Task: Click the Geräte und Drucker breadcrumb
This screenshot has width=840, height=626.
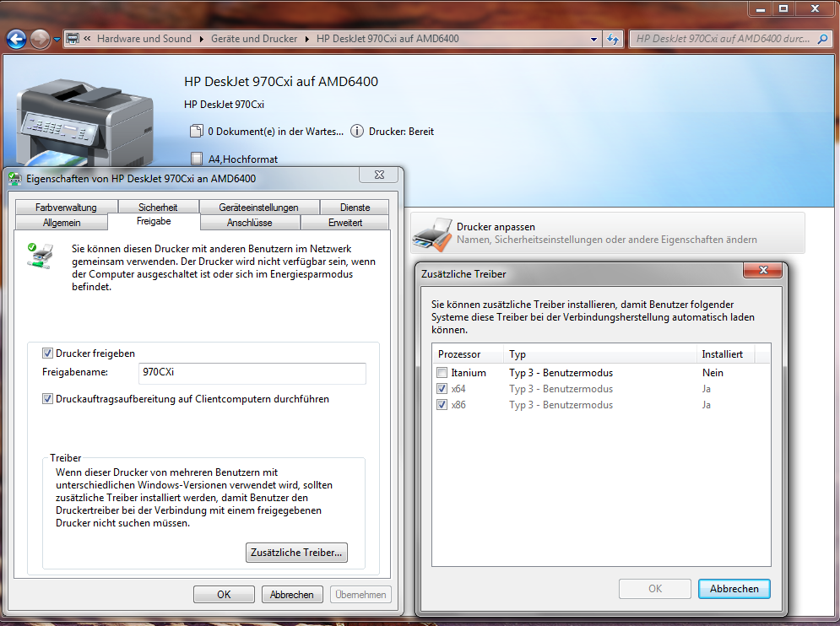Action: point(254,39)
